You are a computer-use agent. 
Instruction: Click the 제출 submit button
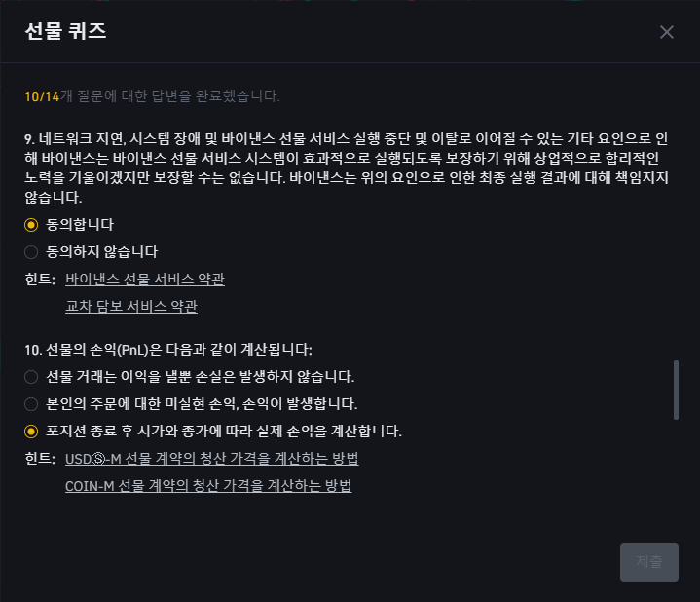point(649,562)
